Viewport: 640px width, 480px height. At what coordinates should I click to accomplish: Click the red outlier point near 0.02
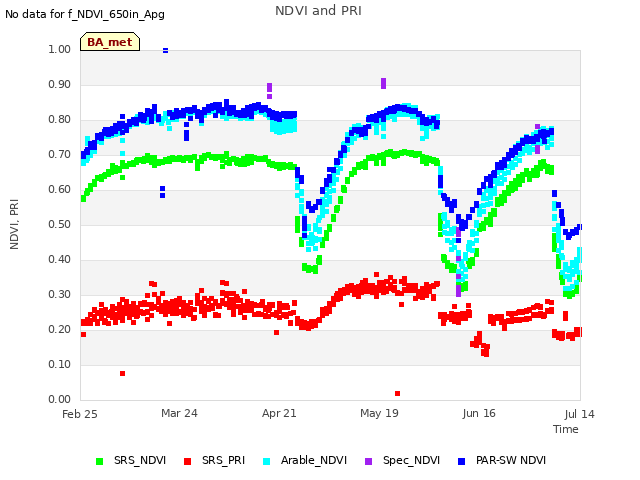[398, 393]
